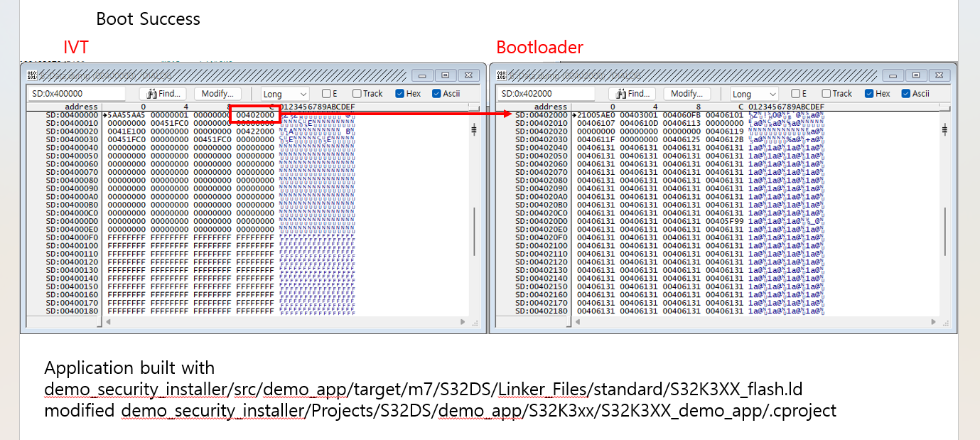This screenshot has height=440, width=980.
Task: Maximize the IVT data dump window
Action: pos(446,75)
